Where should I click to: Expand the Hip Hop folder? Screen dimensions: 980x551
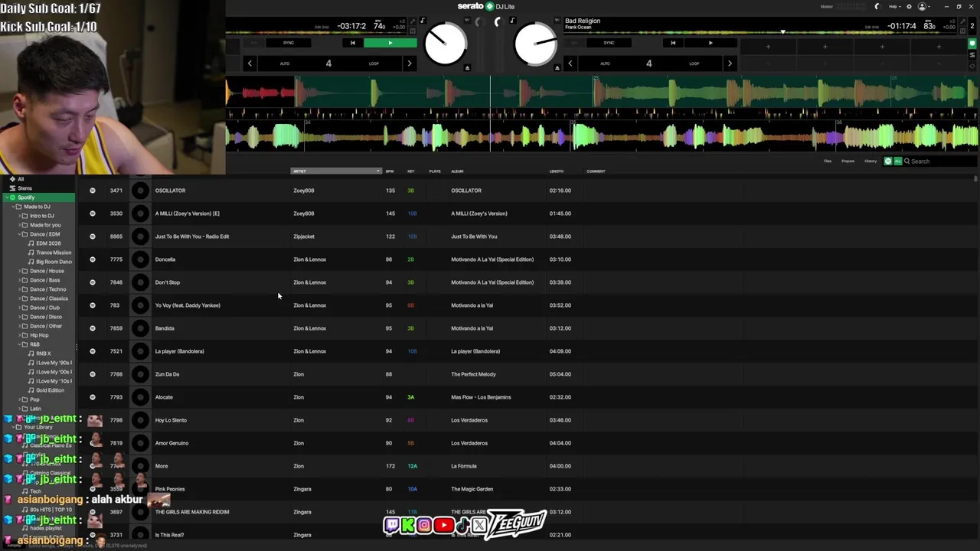click(x=18, y=335)
